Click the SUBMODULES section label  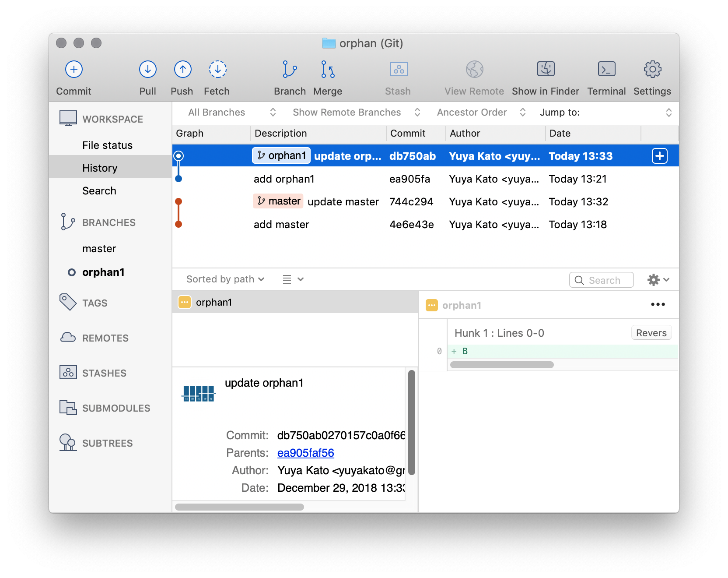click(116, 408)
